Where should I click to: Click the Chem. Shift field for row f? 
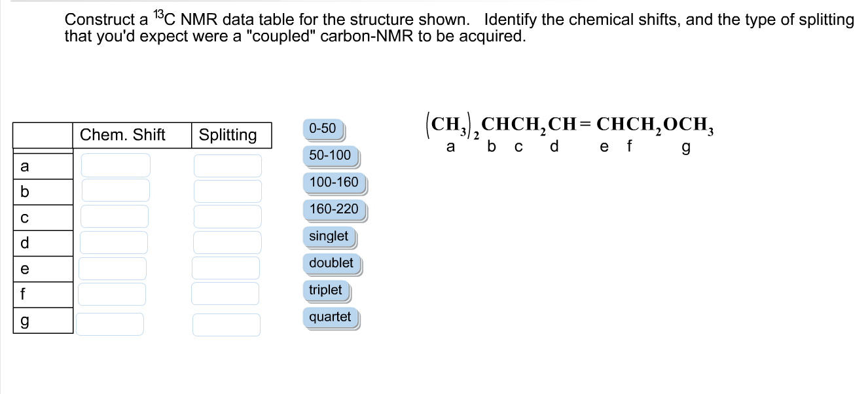(112, 293)
